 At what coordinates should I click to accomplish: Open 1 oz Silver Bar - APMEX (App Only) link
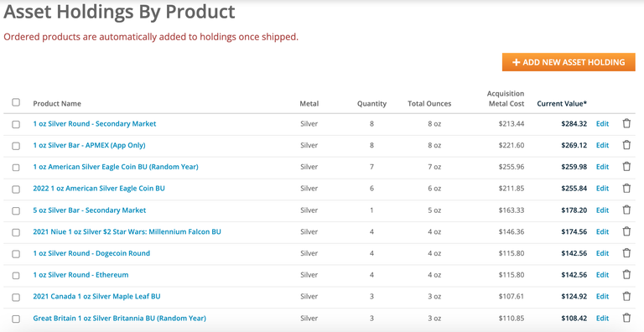89,145
